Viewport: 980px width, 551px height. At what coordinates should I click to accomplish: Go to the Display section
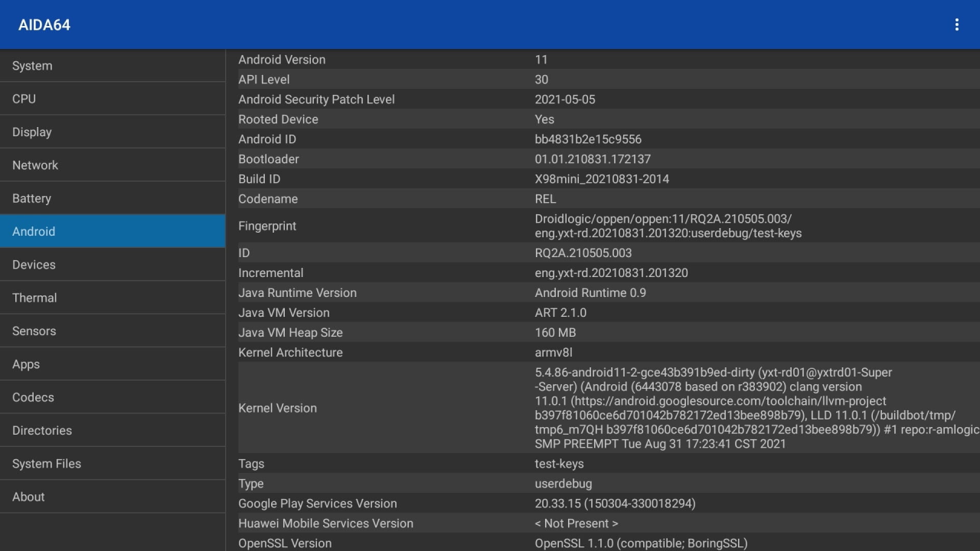(113, 132)
